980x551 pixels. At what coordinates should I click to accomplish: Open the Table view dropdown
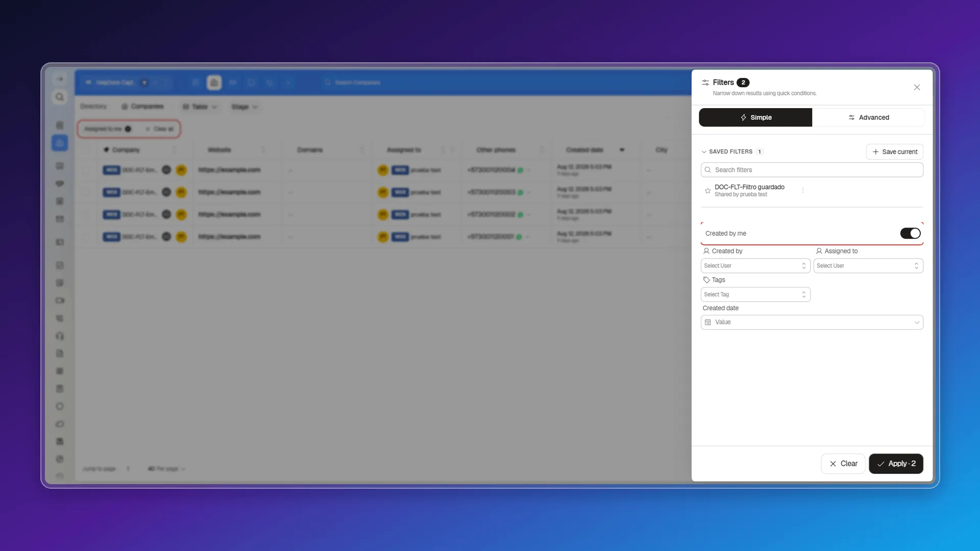tap(200, 107)
